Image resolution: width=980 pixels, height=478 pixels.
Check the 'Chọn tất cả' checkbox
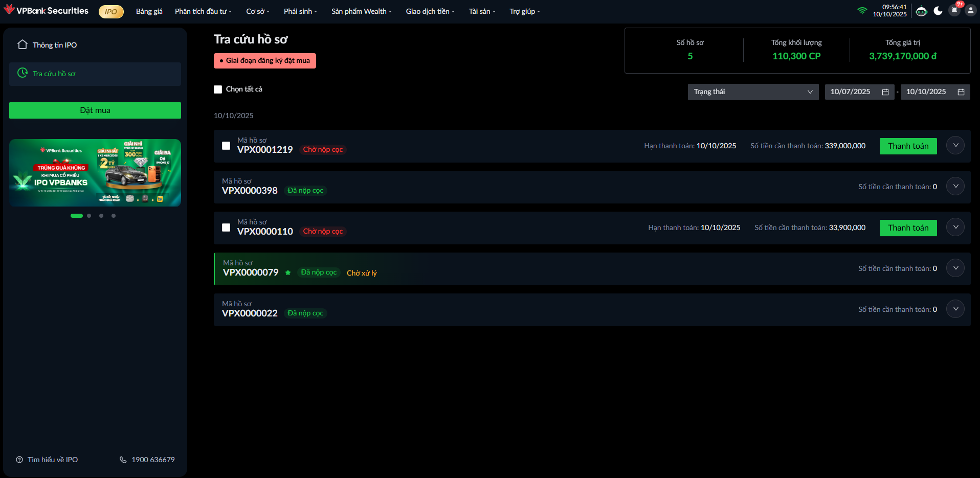pos(218,89)
